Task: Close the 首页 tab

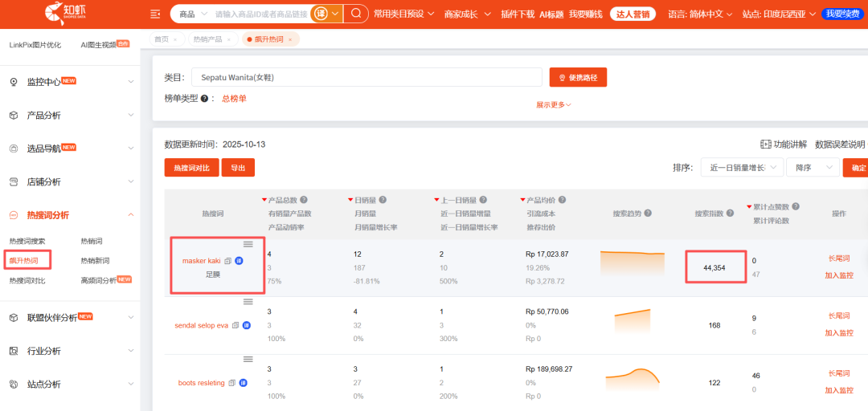Action: coord(175,39)
